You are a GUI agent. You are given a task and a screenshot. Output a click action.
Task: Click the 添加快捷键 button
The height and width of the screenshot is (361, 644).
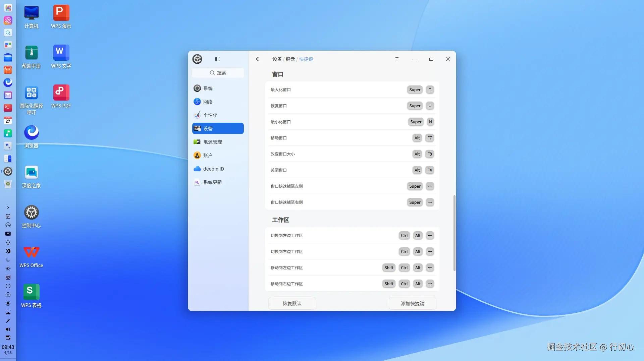click(412, 303)
